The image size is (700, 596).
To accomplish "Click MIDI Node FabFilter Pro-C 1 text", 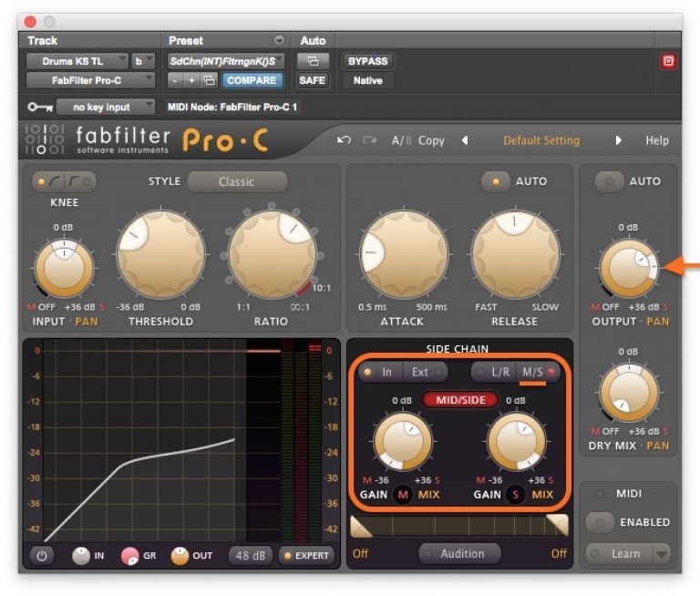I will tap(232, 108).
